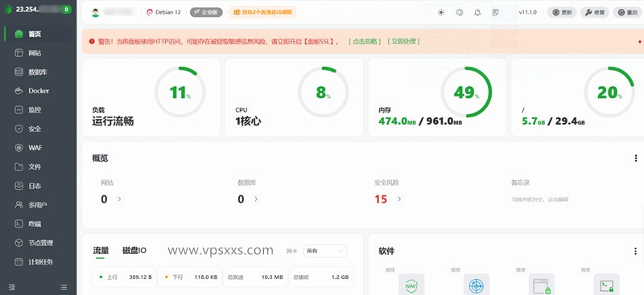Click the 企业版 enterprise badge
The image size is (644, 295).
pos(206,12)
